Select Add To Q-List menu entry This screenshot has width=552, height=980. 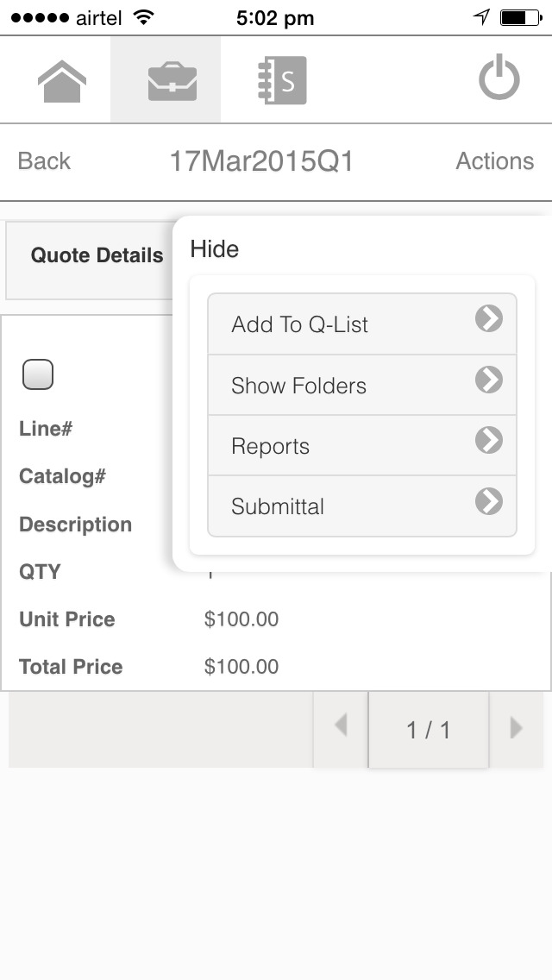[x=362, y=324]
